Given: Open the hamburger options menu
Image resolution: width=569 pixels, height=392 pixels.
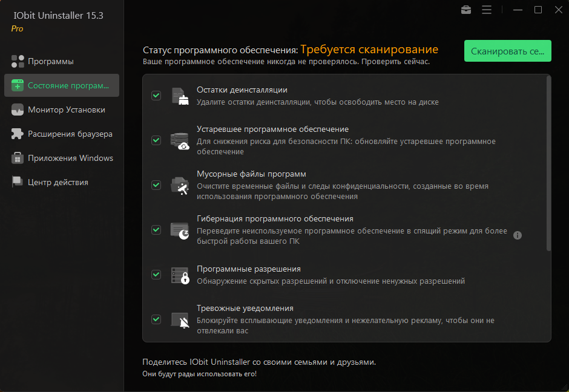Looking at the screenshot, I should point(487,10).
